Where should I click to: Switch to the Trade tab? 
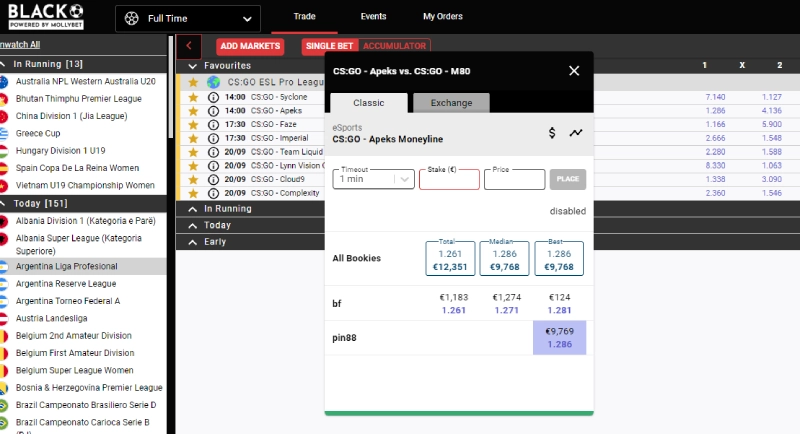[304, 16]
